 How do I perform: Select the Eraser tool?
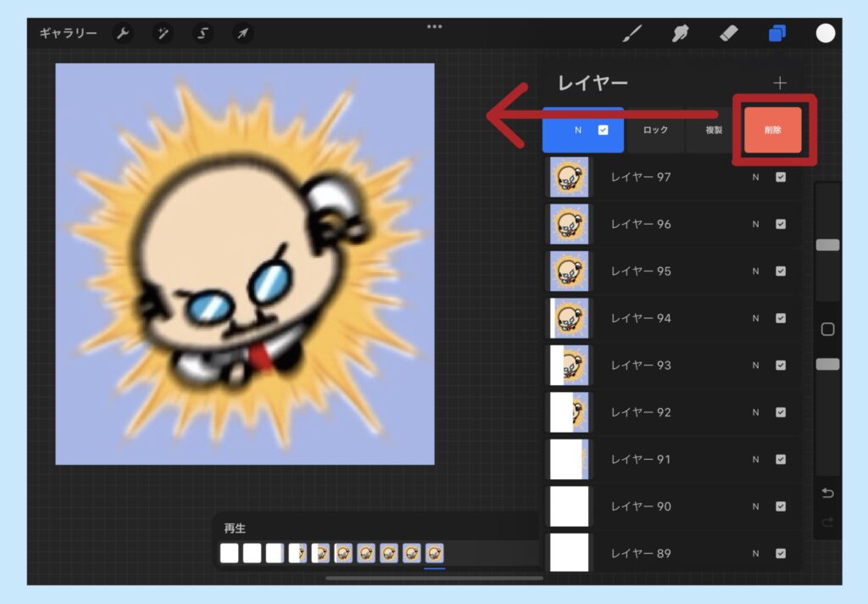(728, 33)
